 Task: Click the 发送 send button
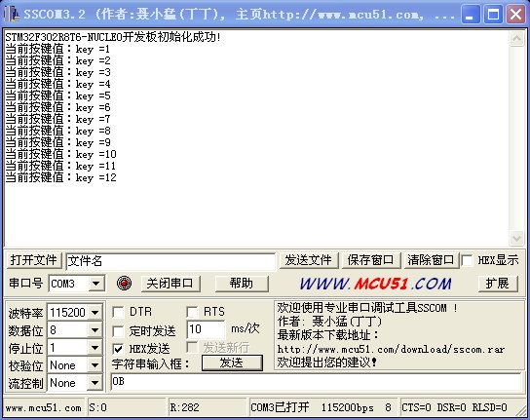[232, 363]
